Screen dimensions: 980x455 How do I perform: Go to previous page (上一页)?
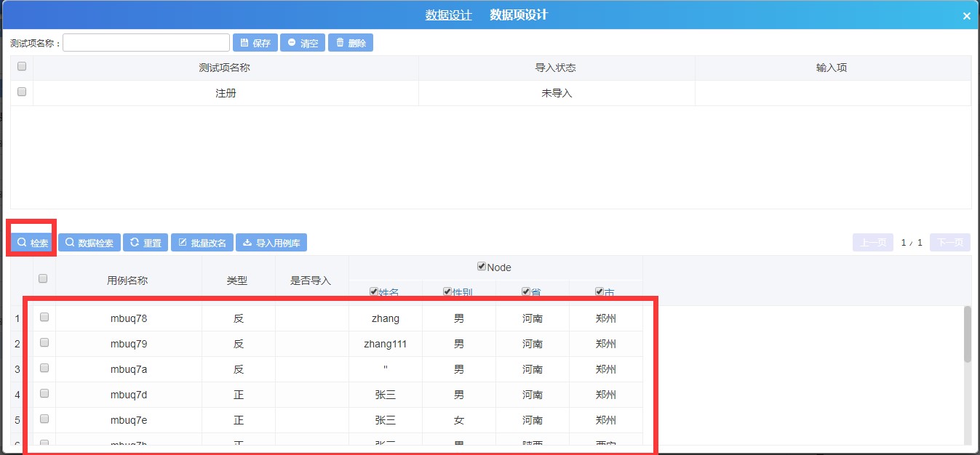872,243
